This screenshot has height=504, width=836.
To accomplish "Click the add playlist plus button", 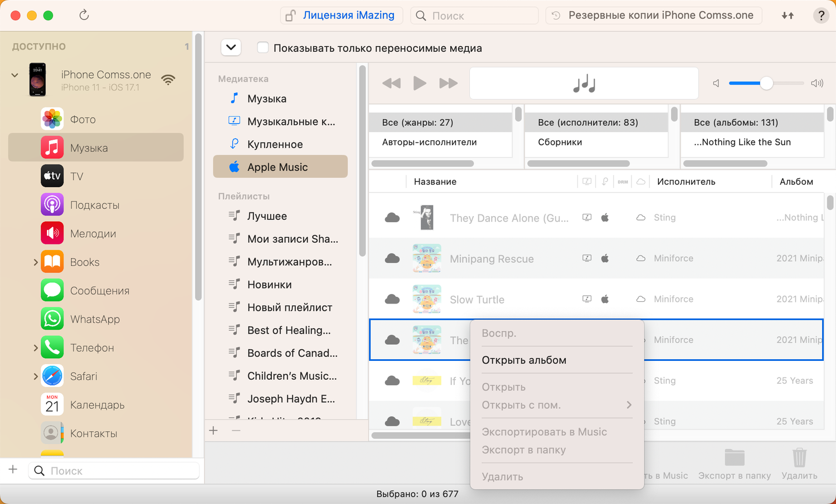I will [x=213, y=430].
